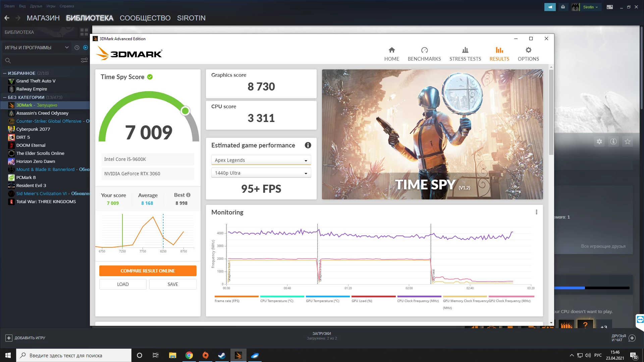This screenshot has height=362, width=644.
Task: Open the game settings gear icon in Steam
Action: click(599, 141)
